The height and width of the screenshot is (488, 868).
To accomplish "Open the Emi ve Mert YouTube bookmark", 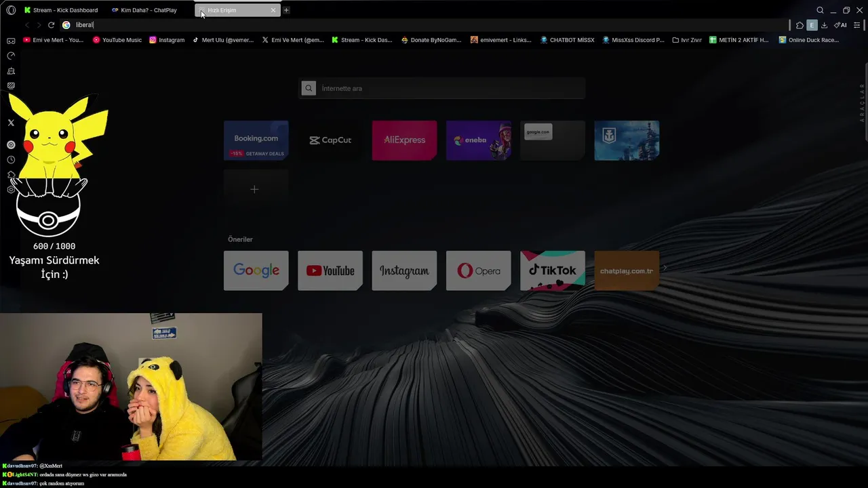I will [54, 40].
